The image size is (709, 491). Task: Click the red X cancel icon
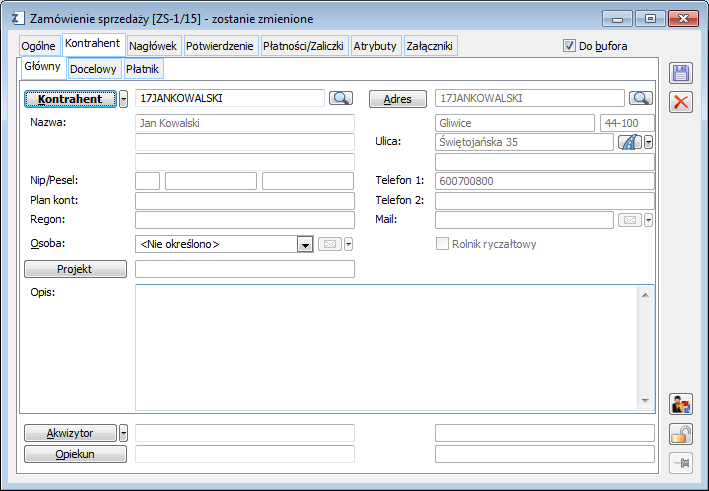click(x=681, y=102)
